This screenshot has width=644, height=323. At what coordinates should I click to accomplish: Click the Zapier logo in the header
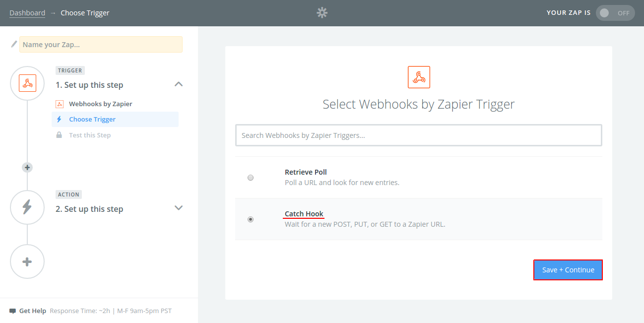(322, 13)
